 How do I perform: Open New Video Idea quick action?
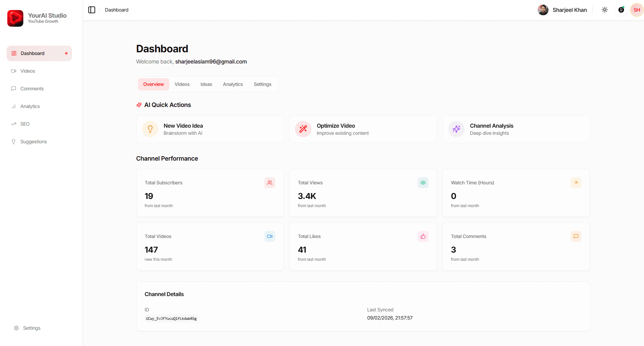click(210, 129)
